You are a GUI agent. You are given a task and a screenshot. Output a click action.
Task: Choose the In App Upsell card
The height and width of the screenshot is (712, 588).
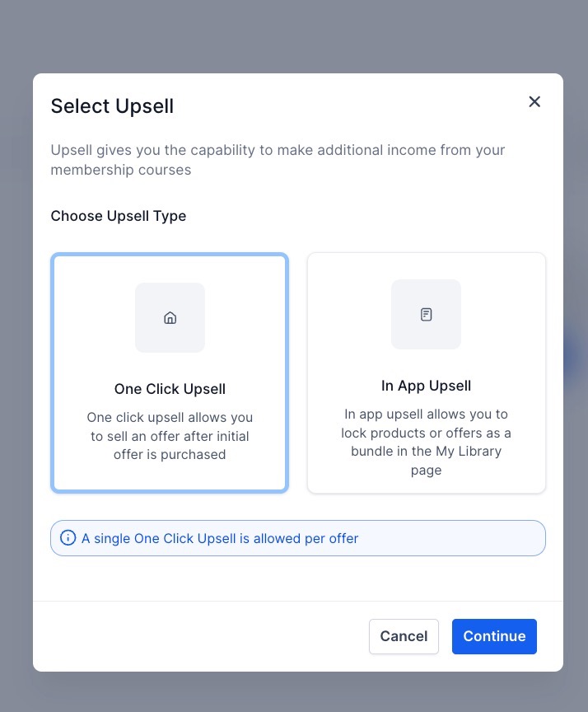426,372
